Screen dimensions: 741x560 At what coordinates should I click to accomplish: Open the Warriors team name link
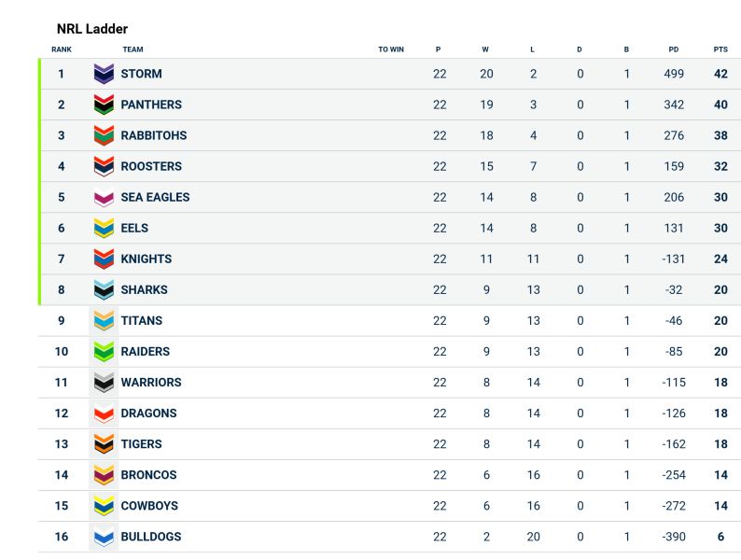pyautogui.click(x=151, y=383)
